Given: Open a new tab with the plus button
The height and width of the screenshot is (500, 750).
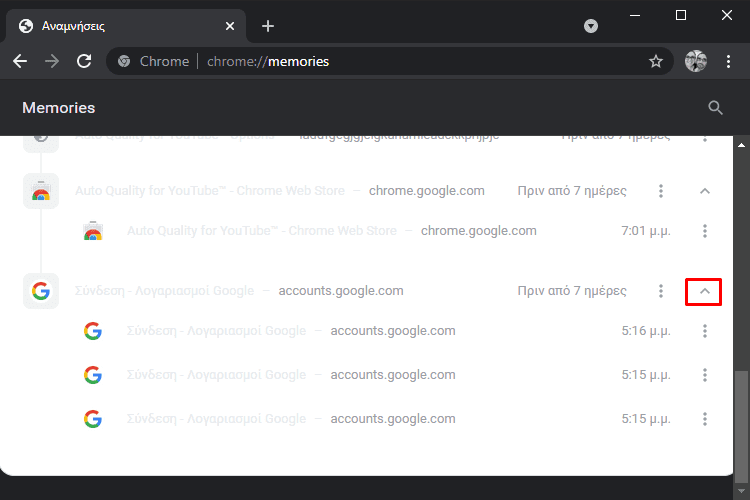Looking at the screenshot, I should tap(268, 26).
